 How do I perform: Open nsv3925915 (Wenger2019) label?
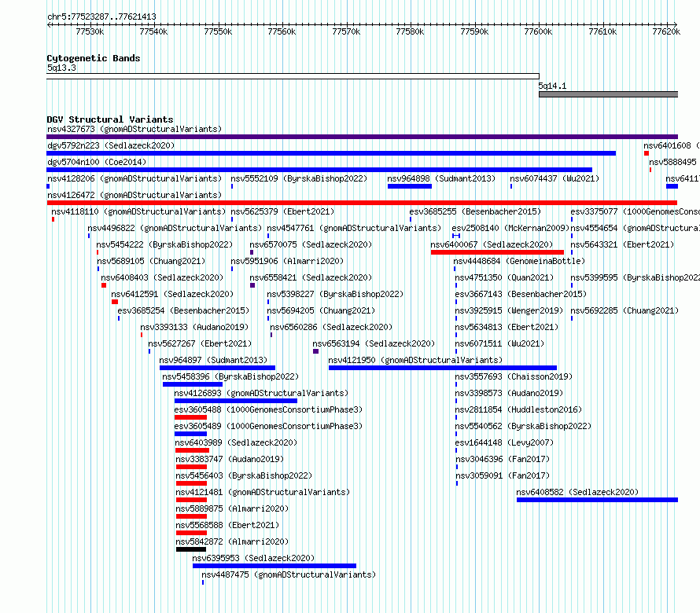click(509, 310)
